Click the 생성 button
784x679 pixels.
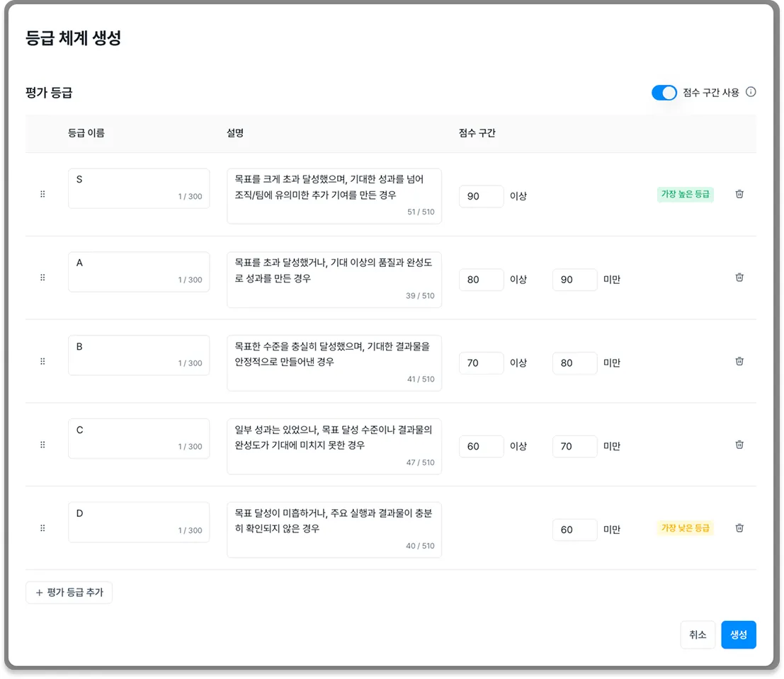738,634
